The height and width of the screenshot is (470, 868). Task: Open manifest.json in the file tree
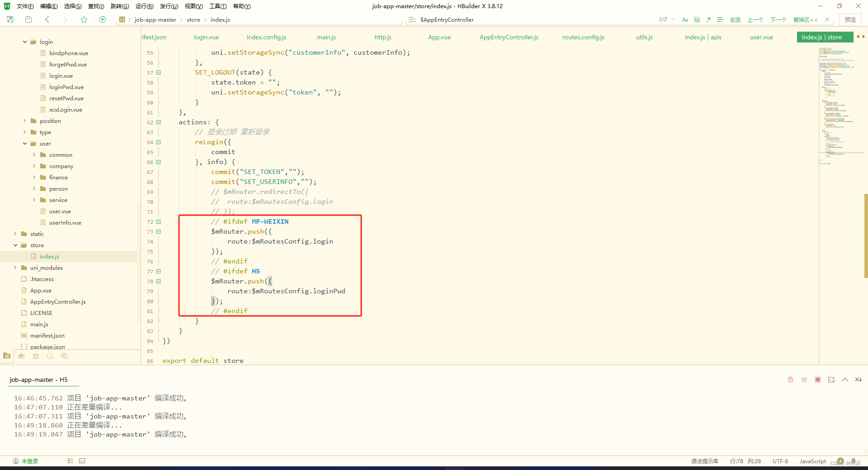tap(47, 335)
